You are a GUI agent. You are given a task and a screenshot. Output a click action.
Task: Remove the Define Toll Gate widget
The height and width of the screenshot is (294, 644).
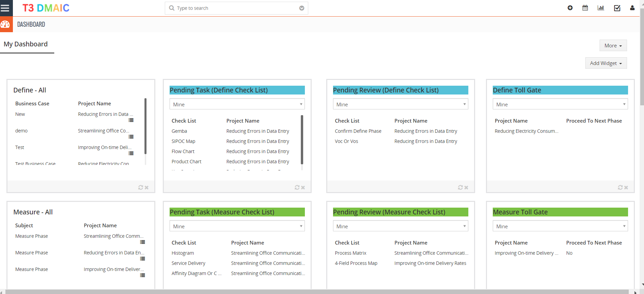(626, 187)
